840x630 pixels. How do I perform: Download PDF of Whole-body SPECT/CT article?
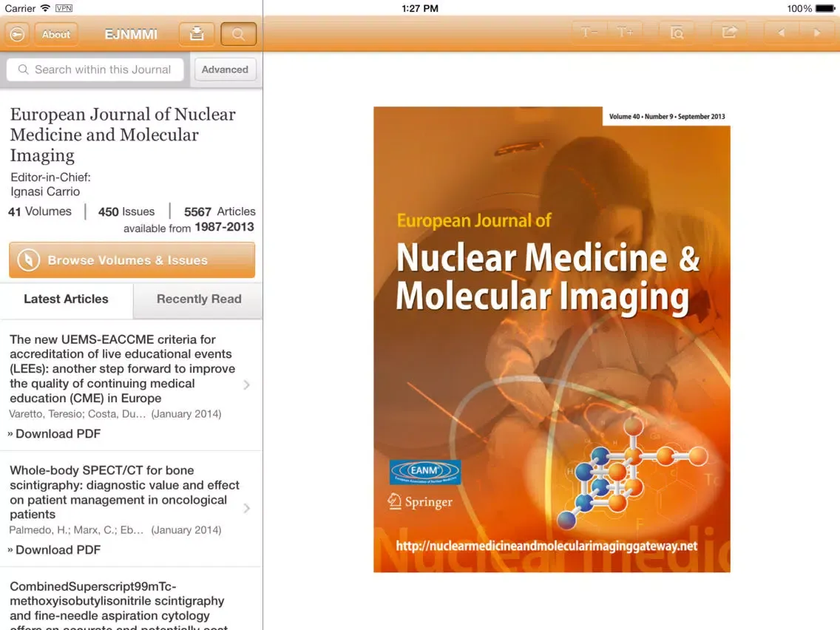pos(57,550)
